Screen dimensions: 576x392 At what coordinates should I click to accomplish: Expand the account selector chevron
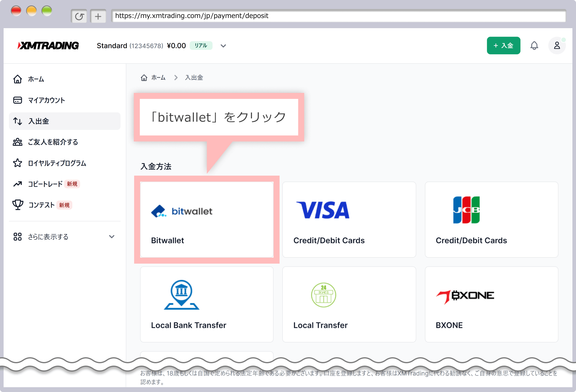coord(223,46)
